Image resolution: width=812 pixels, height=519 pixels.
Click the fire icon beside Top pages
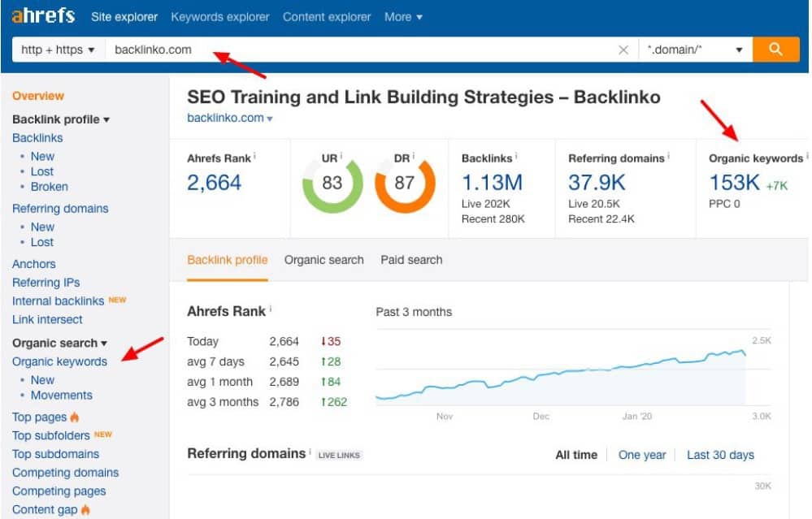(75, 417)
